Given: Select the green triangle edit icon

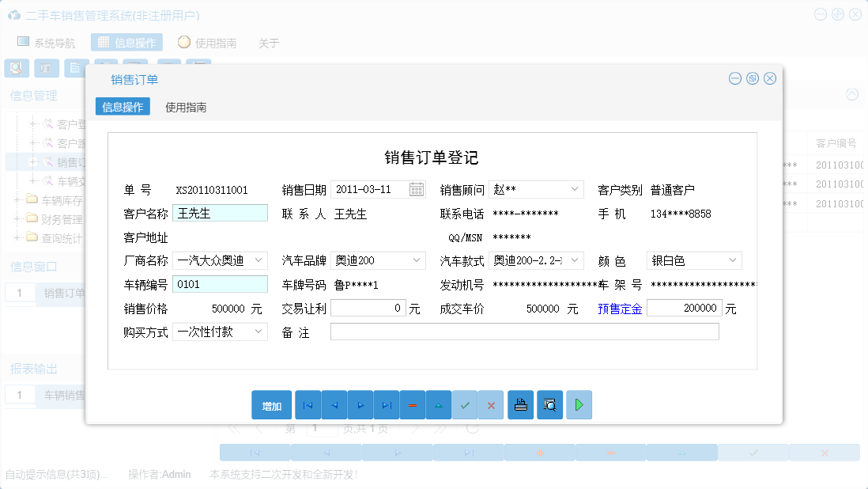Looking at the screenshot, I should pos(439,404).
